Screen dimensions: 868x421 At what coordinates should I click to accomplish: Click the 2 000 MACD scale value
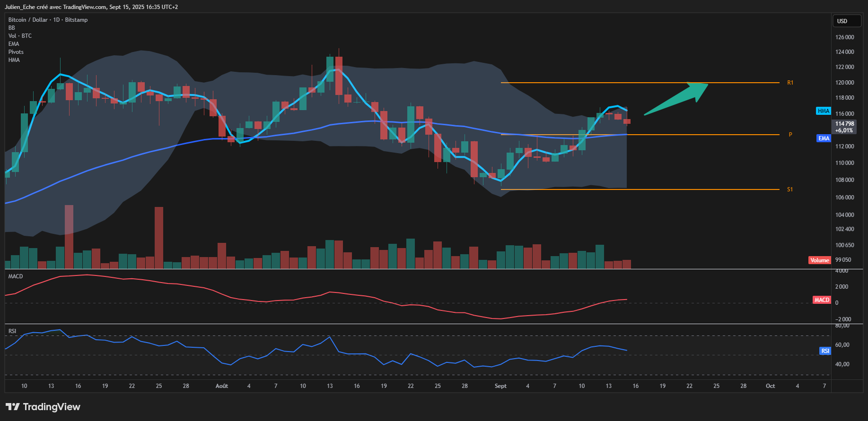pos(842,287)
